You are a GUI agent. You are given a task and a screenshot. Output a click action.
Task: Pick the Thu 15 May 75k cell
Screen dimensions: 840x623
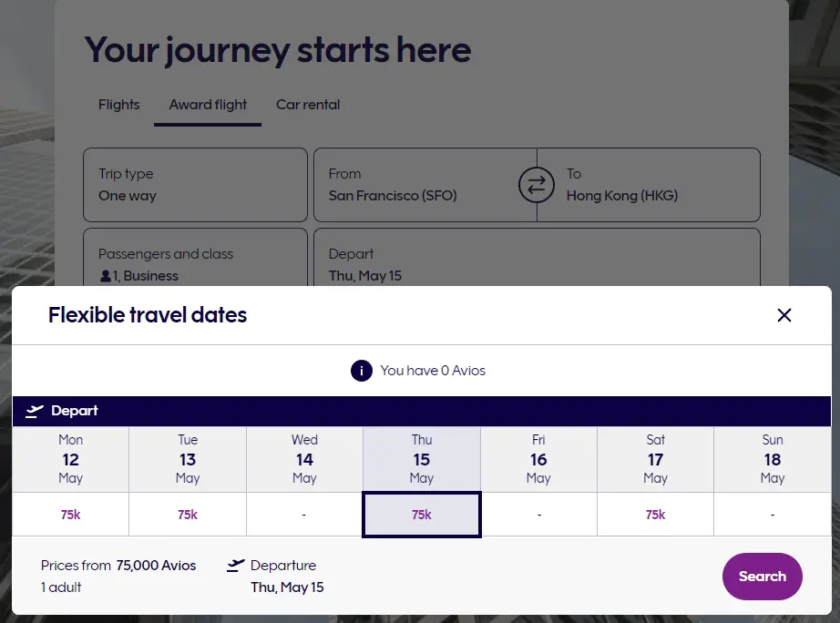421,515
